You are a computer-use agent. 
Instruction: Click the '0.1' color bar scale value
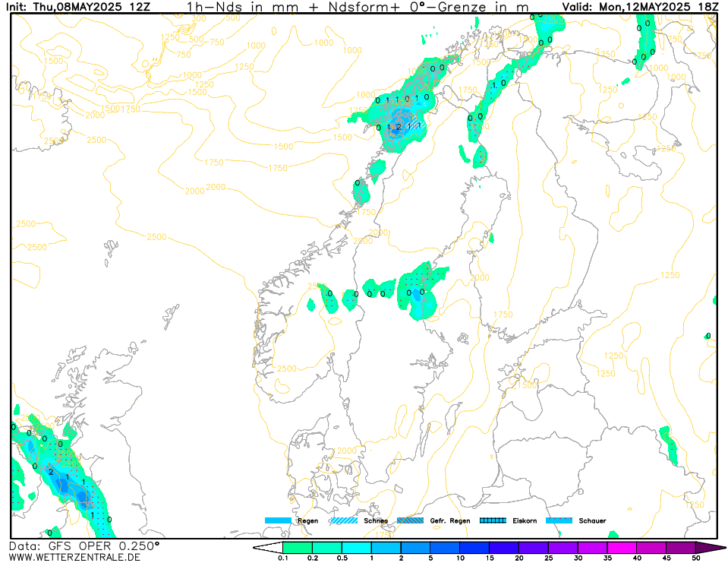pyautogui.click(x=282, y=558)
